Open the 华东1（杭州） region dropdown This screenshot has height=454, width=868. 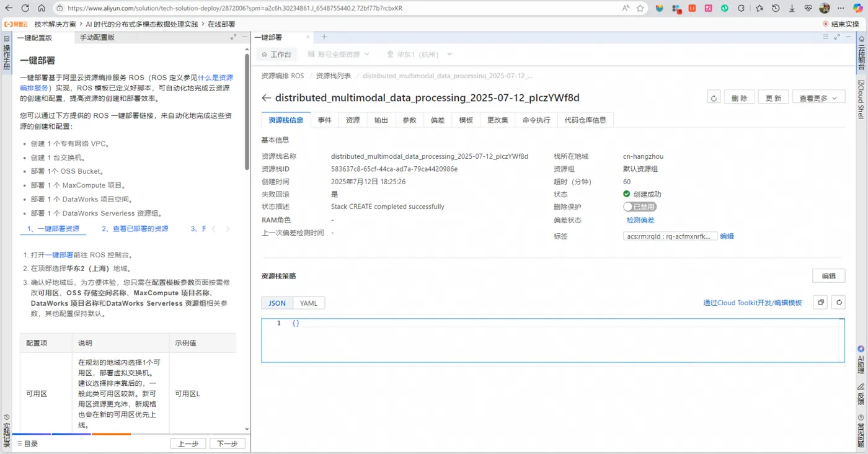click(420, 55)
